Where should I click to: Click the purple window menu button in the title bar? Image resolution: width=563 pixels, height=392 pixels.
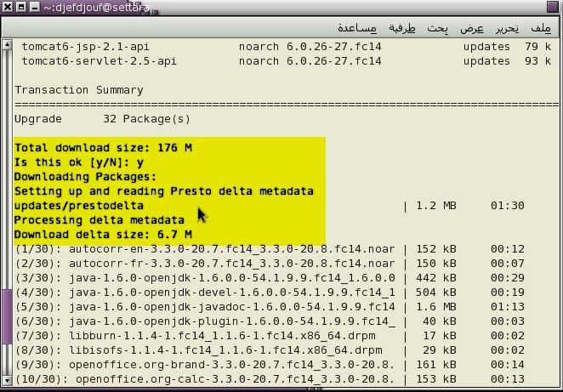tap(554, 7)
